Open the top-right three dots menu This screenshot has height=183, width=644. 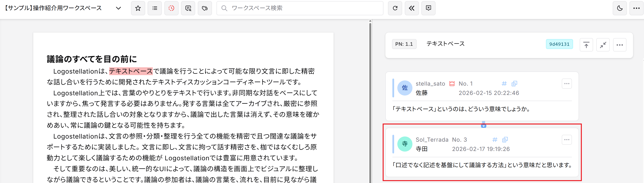pyautogui.click(x=637, y=8)
